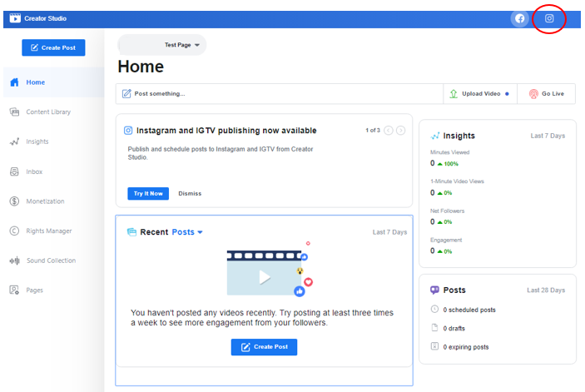Open the Test Page selector dropdown
The height and width of the screenshot is (392, 585).
162,45
